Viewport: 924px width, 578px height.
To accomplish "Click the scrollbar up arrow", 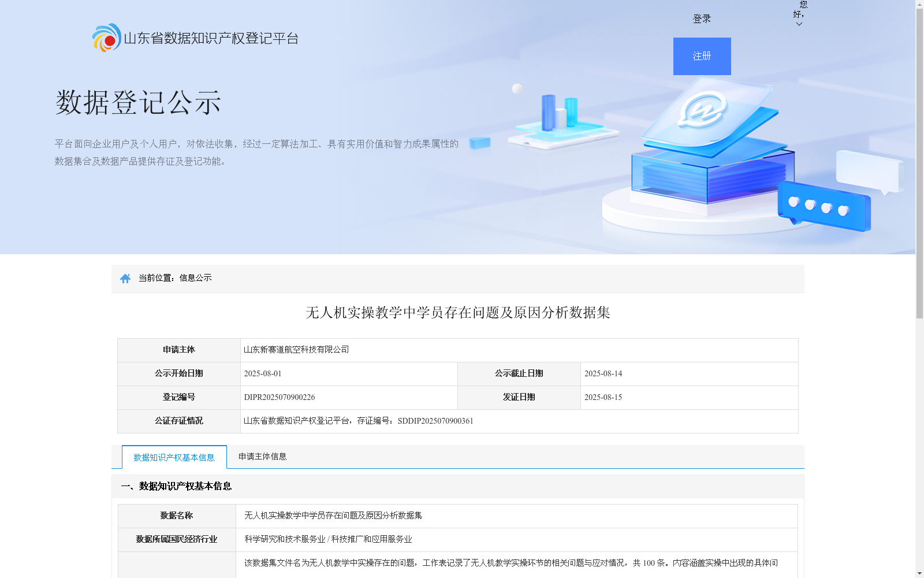I will 919,4.
